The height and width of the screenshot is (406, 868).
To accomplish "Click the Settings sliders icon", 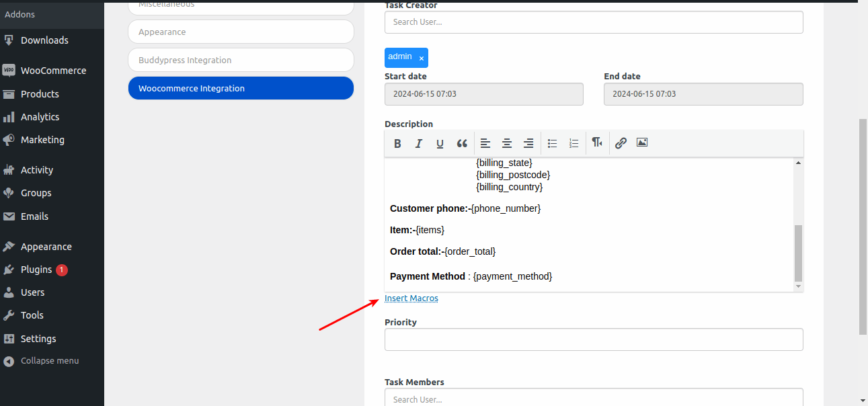I will click(9, 339).
